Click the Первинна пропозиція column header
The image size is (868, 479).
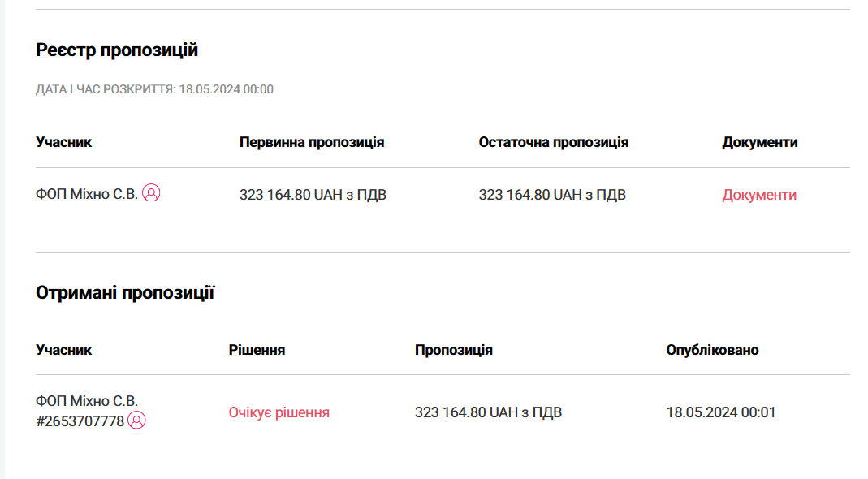(x=312, y=142)
